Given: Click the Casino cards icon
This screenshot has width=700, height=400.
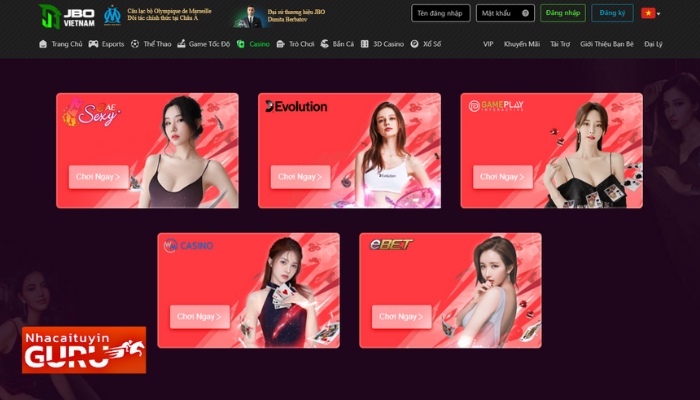Looking at the screenshot, I should 241,44.
